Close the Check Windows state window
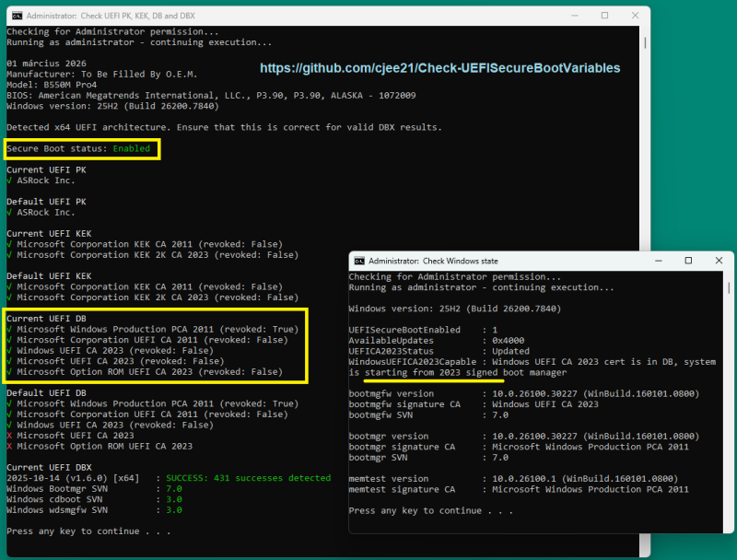This screenshot has height=560, width=737. coord(719,261)
